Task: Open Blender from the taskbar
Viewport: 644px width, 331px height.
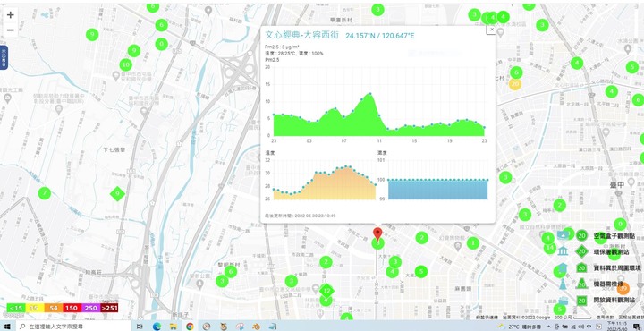Action: 257,327
